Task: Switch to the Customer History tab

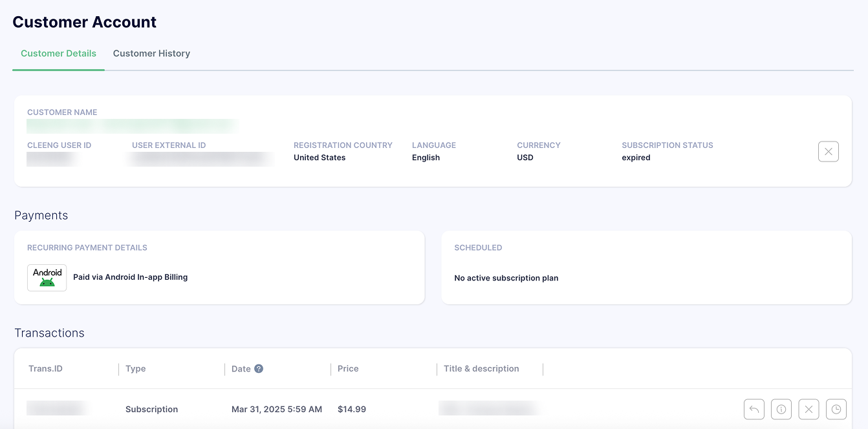Action: pos(151,54)
